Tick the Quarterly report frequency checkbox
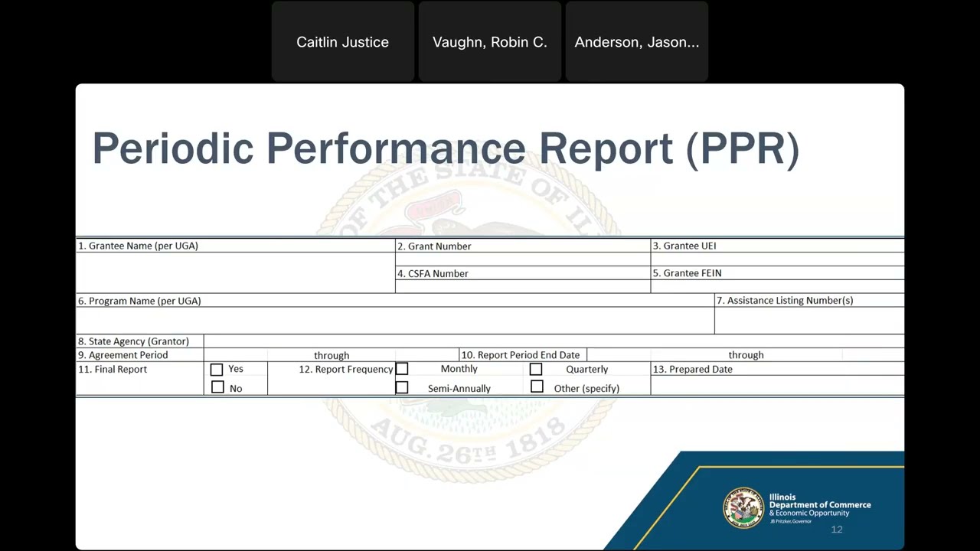Screen dimensions: 980x551 pos(536,369)
